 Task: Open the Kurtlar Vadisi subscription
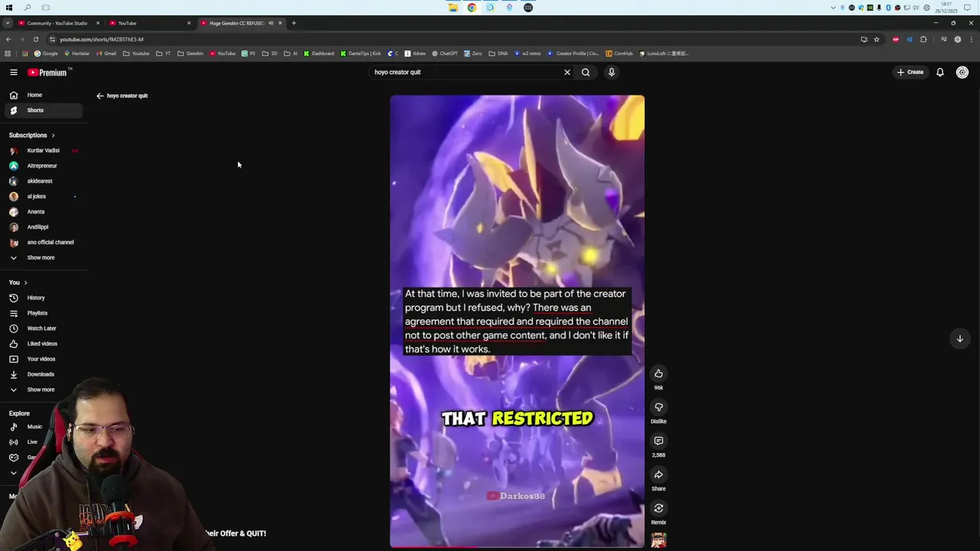pyautogui.click(x=42, y=151)
